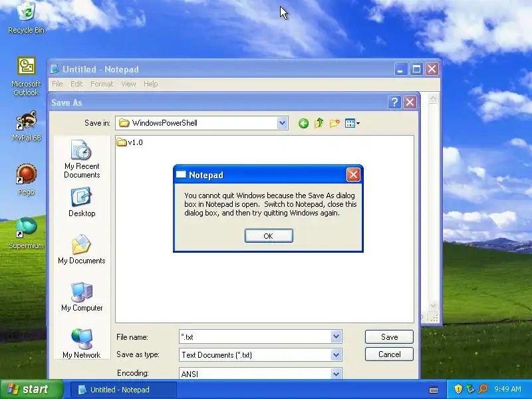Go to My Recent Documents place

pyautogui.click(x=82, y=160)
